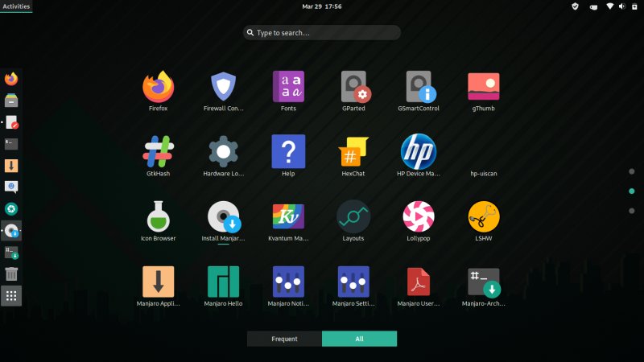Open the chat smiley app in dock
The image size is (644, 362).
pyautogui.click(x=11, y=187)
